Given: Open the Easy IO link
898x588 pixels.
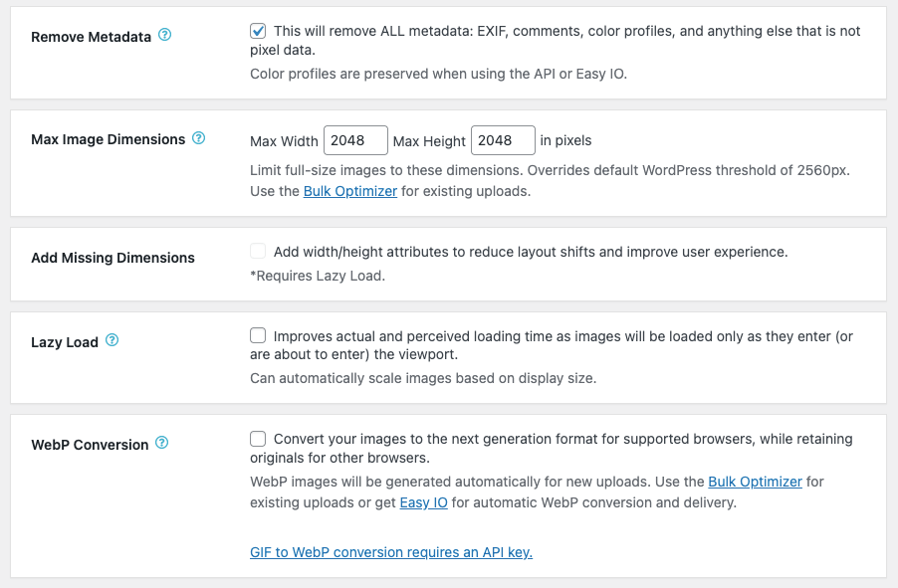Looking at the screenshot, I should 423,502.
